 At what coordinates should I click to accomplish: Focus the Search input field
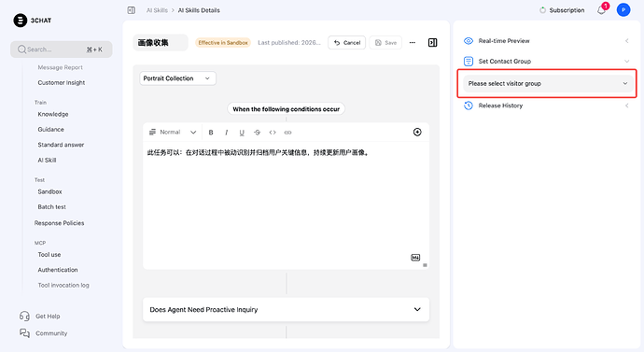[62, 49]
